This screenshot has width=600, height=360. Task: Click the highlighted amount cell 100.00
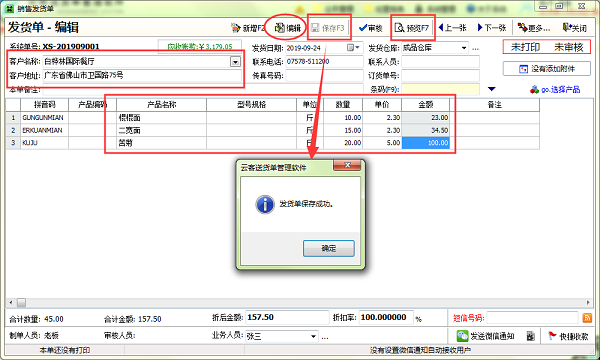(x=426, y=143)
